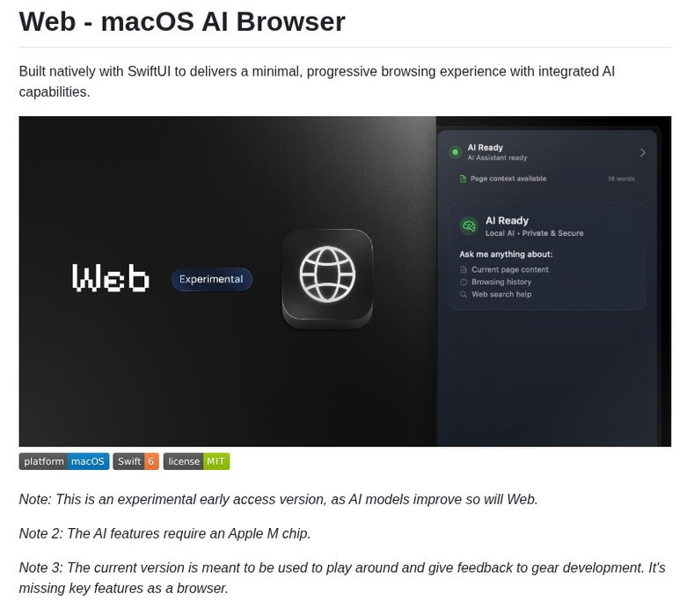Click the 'Web - macOS AI Browser' heading
This screenshot has width=687, height=616.
point(182,21)
